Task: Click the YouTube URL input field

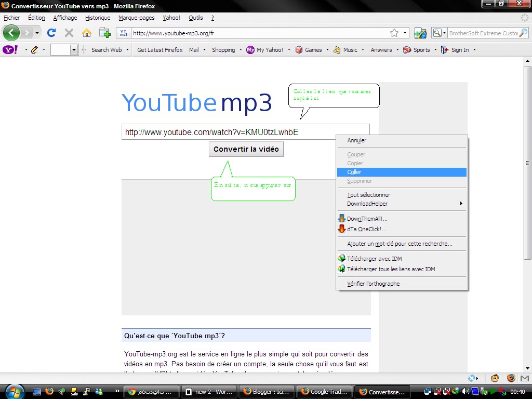Action: tap(245, 132)
